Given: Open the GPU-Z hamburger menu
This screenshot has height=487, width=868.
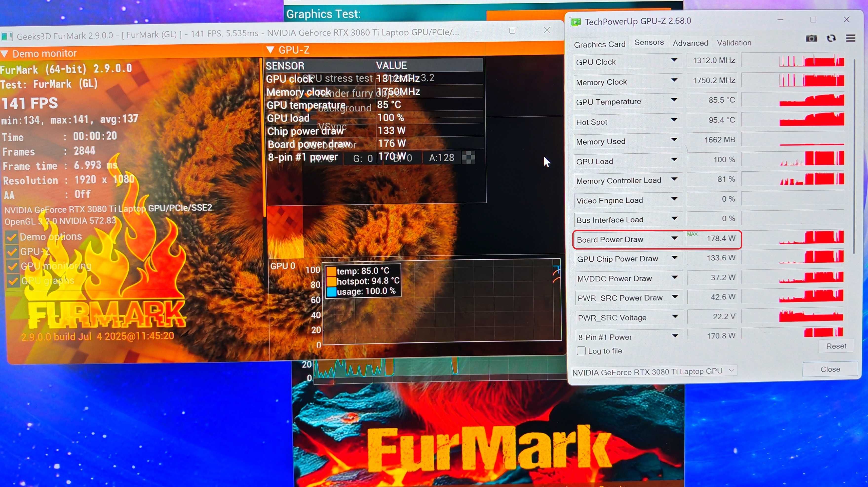Looking at the screenshot, I should [850, 38].
